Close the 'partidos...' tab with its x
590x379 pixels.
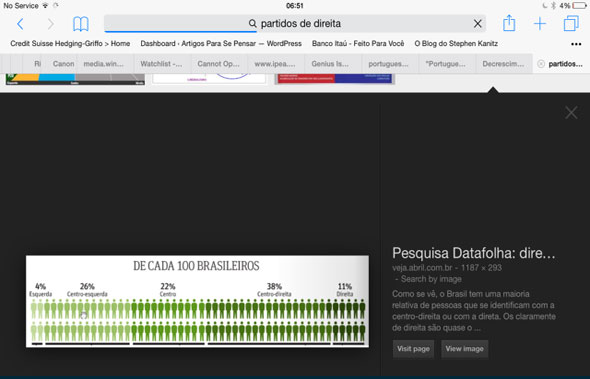(541, 64)
